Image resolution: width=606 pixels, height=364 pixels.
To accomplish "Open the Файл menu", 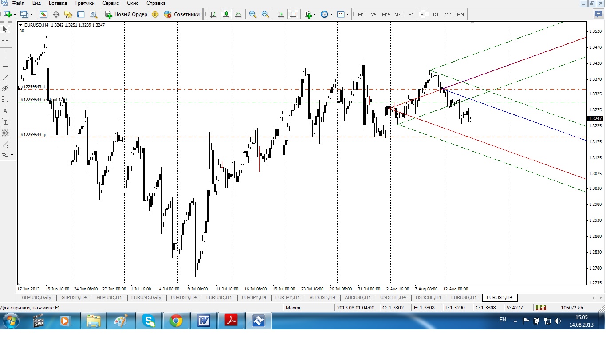I will (x=18, y=3).
